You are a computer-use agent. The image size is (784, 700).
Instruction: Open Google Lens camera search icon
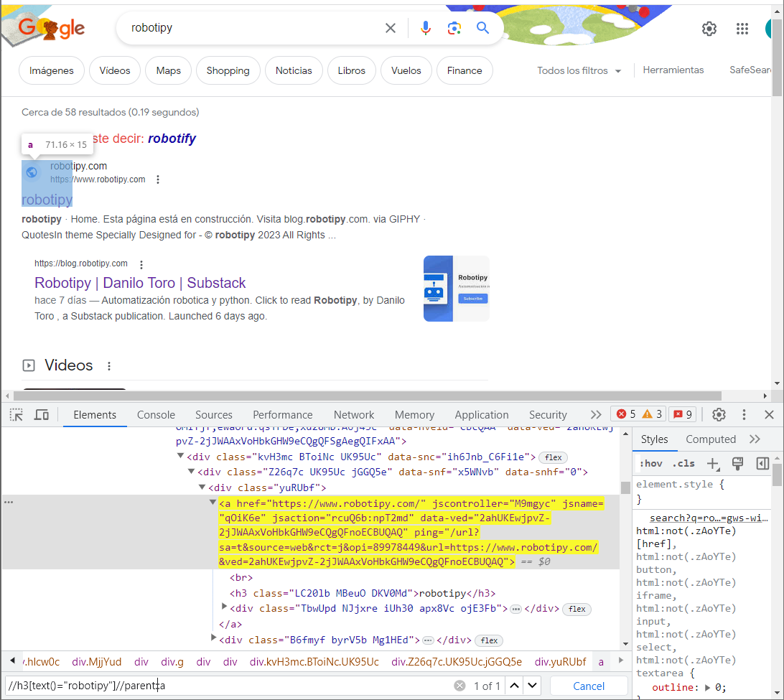coord(454,27)
